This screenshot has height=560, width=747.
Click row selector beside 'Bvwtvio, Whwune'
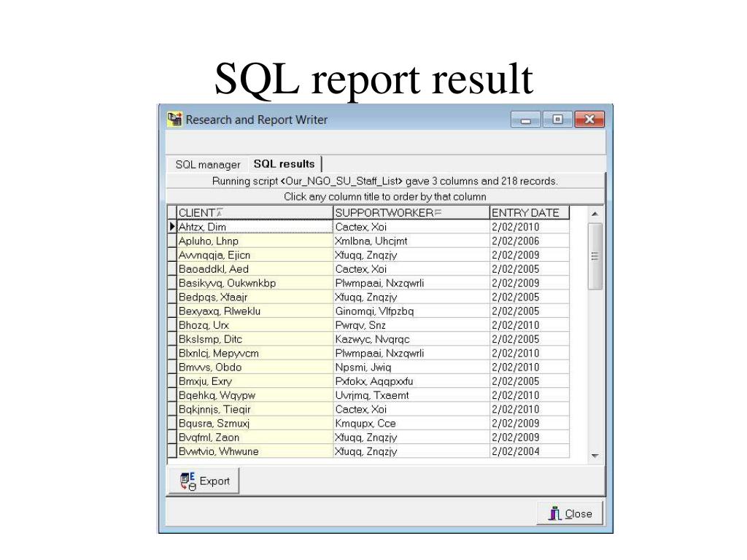[x=172, y=451]
